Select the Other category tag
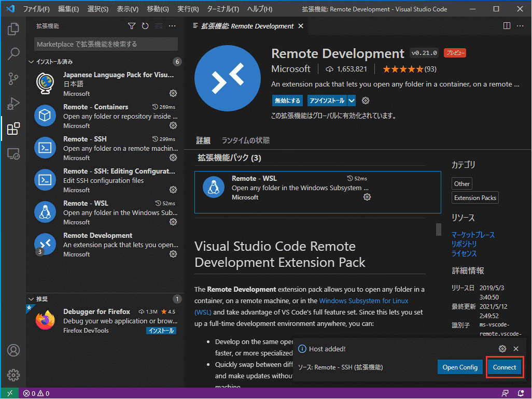The image size is (532, 399). 462,184
